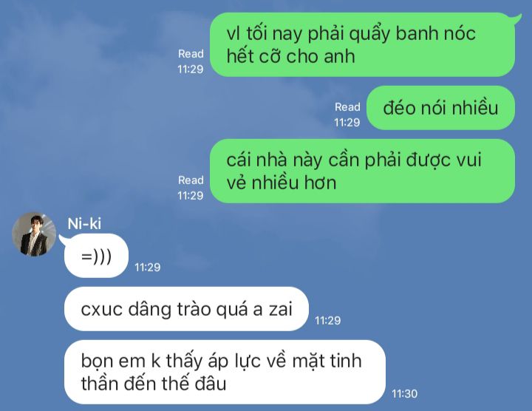
Task: Click 11:29 timestamp left of "cái nhà này" bubble
Action: click(x=191, y=195)
